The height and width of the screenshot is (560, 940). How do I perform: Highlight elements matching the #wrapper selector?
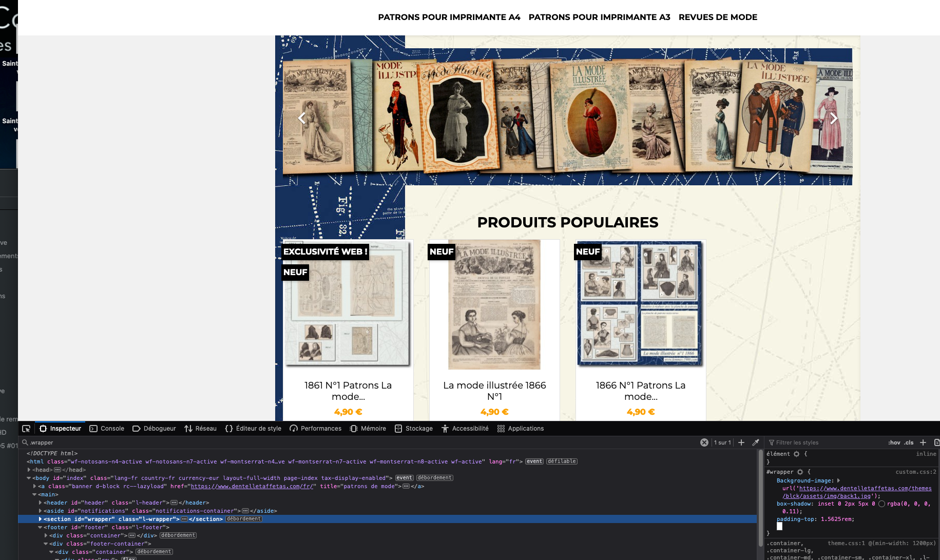(800, 472)
